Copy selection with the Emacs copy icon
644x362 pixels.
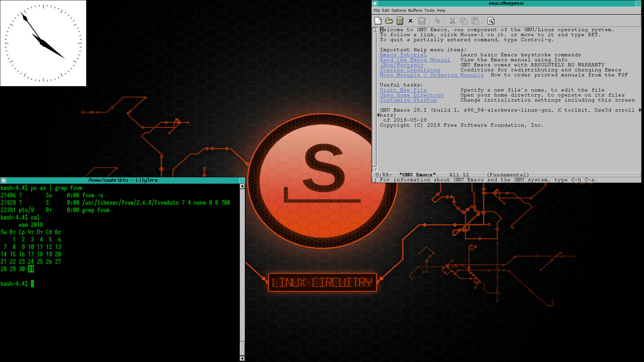pos(464,21)
